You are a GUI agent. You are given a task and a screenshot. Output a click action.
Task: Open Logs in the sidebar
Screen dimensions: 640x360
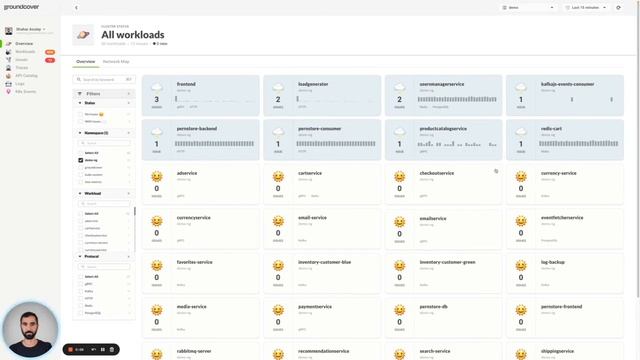pos(20,84)
